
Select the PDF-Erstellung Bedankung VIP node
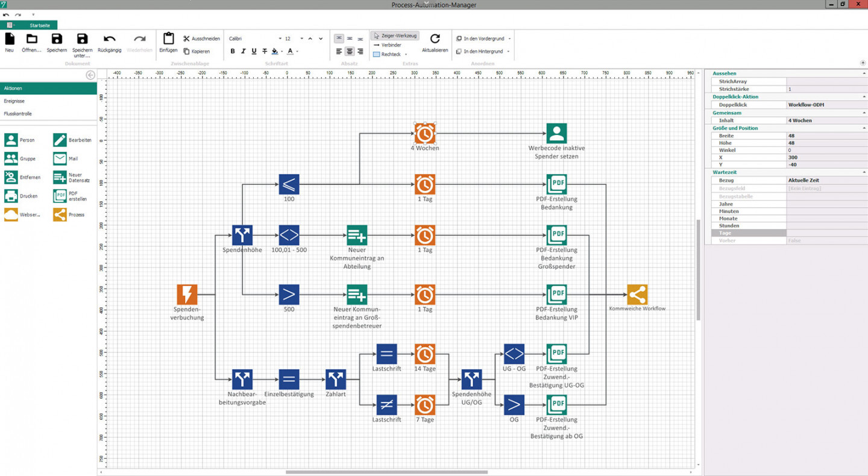[x=556, y=295]
